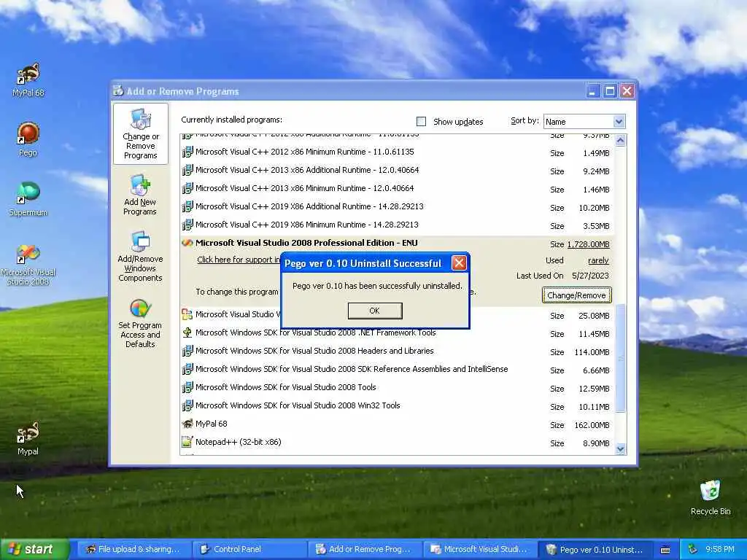Select Notepad++ (32-bit x86) list icon

(x=187, y=442)
